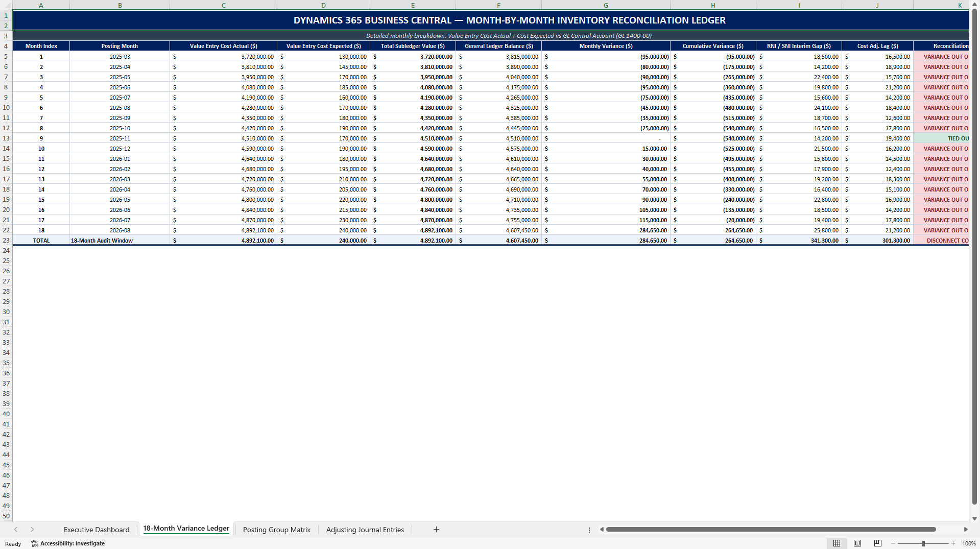980x549 pixels.
Task: Click the RNI / SNI Interim Gap ($) header
Action: (799, 46)
